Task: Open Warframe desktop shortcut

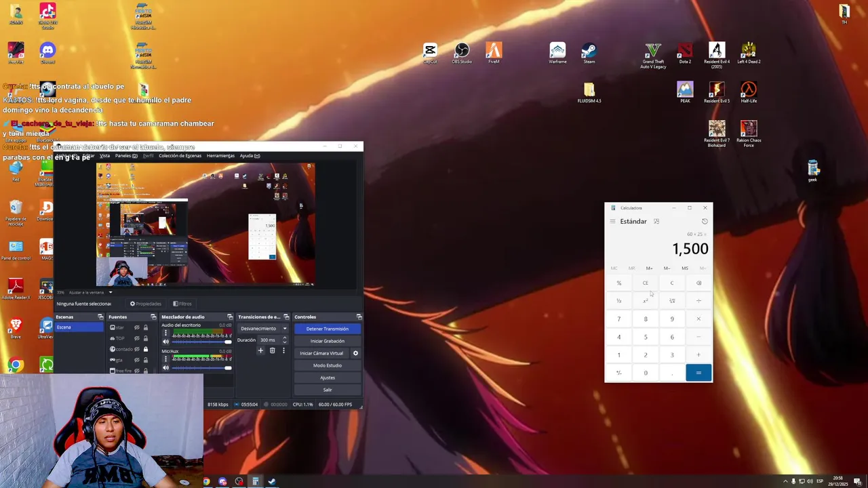Action: [557, 54]
